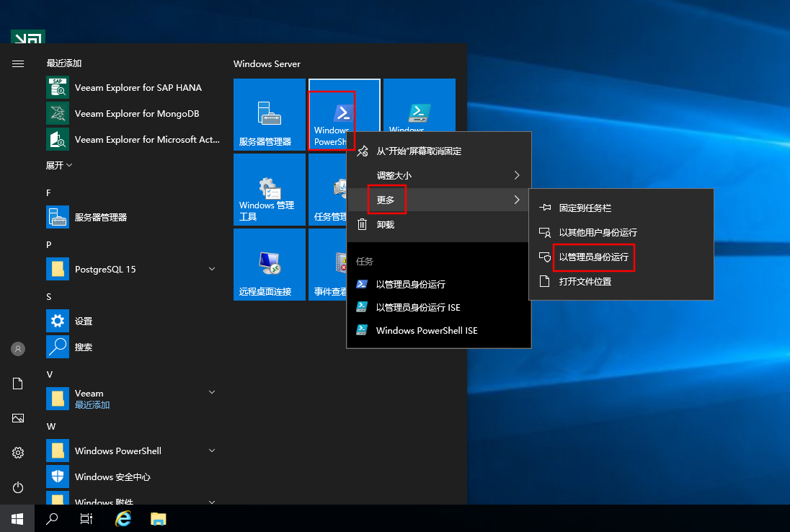Choose 固定到任务栏 in submenu
This screenshot has height=532, width=790.
621,208
